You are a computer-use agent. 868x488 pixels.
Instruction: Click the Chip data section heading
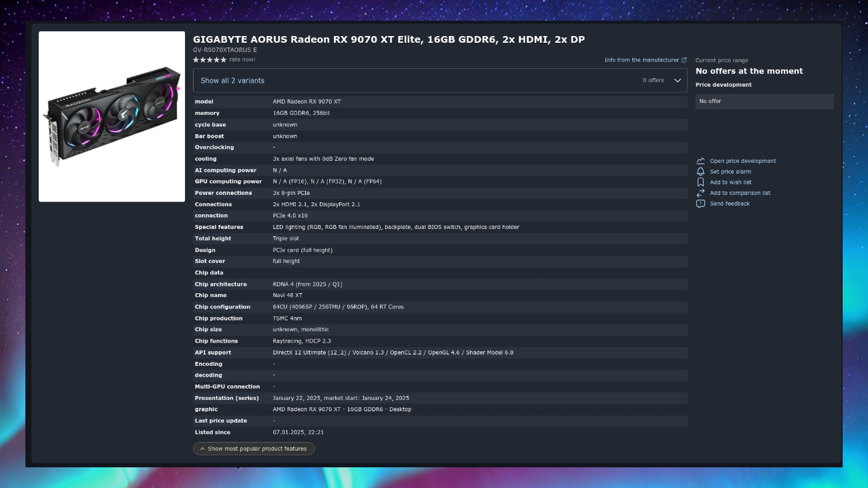point(209,272)
